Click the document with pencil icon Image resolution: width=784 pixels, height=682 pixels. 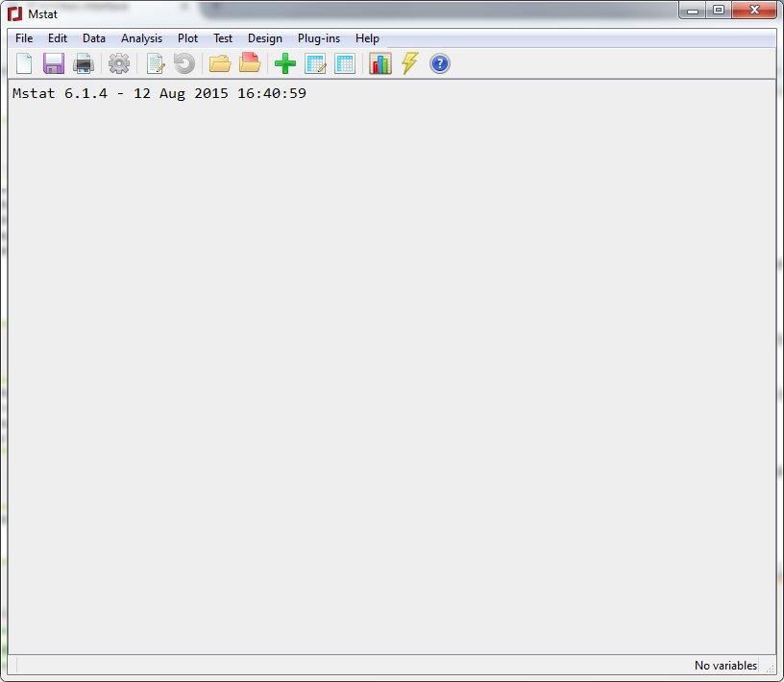point(155,63)
